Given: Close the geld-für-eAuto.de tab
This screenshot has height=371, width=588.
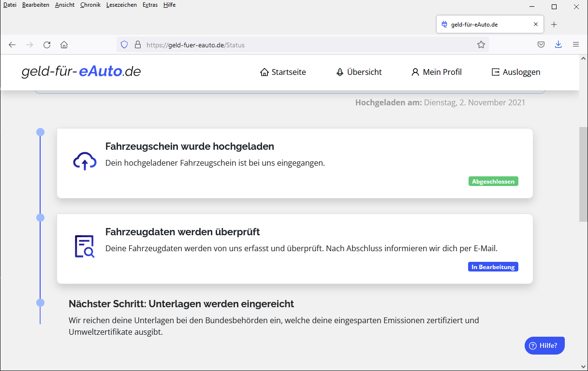Looking at the screenshot, I should (535, 24).
